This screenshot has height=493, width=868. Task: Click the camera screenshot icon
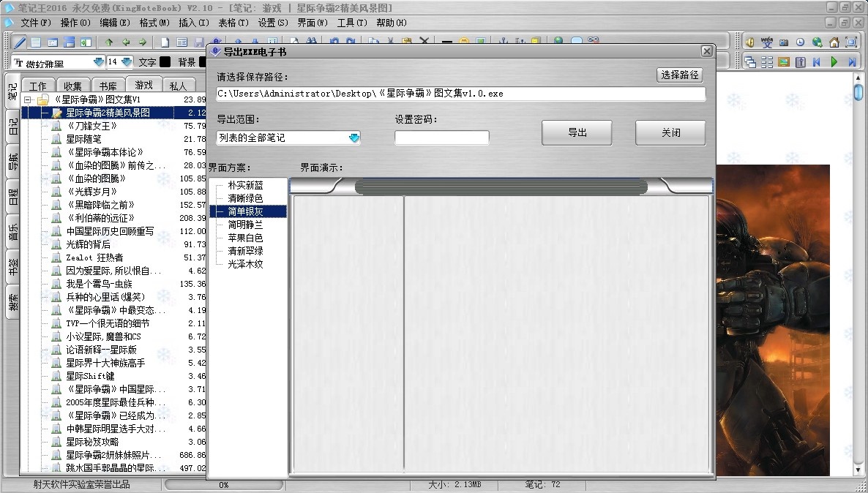tap(783, 42)
